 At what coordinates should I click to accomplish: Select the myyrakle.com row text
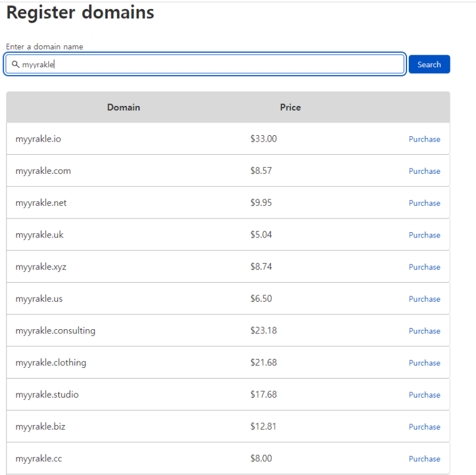[43, 171]
